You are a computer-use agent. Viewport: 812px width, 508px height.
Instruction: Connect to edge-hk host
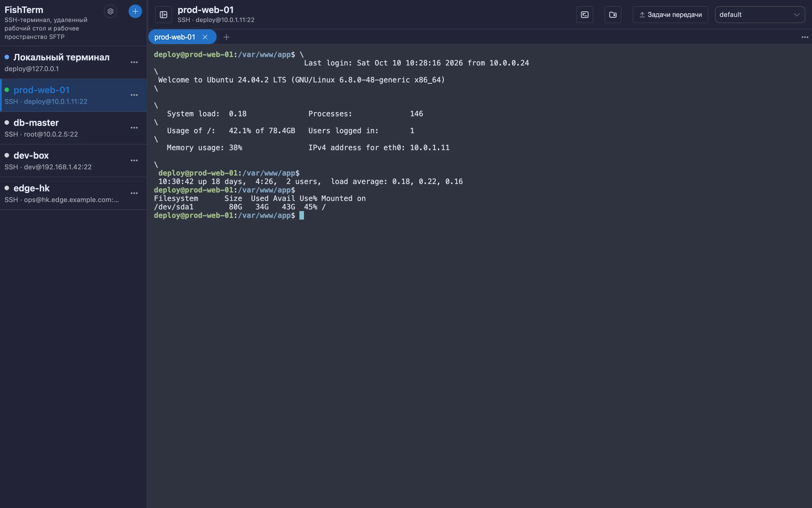[x=73, y=193]
